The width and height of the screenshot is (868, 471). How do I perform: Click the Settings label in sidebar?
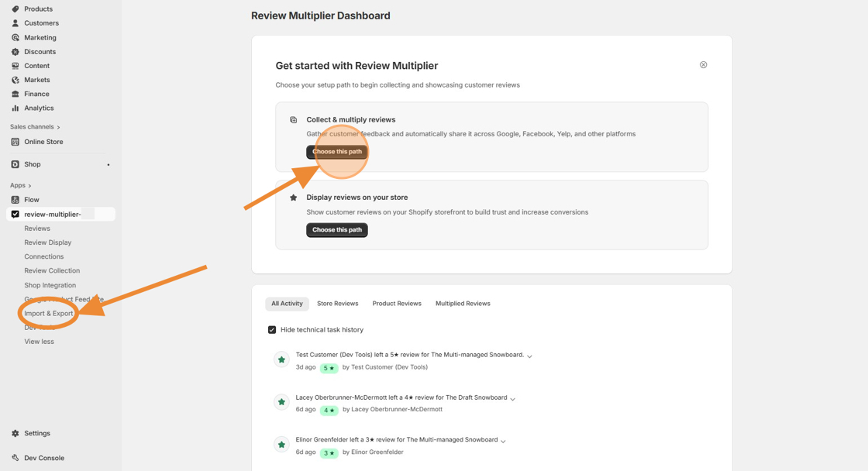[x=37, y=433]
